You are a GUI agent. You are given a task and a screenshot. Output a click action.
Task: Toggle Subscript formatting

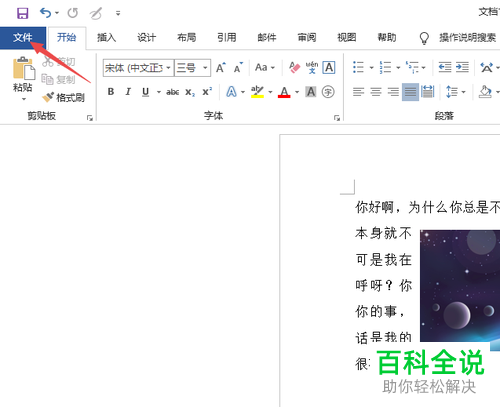click(x=190, y=92)
